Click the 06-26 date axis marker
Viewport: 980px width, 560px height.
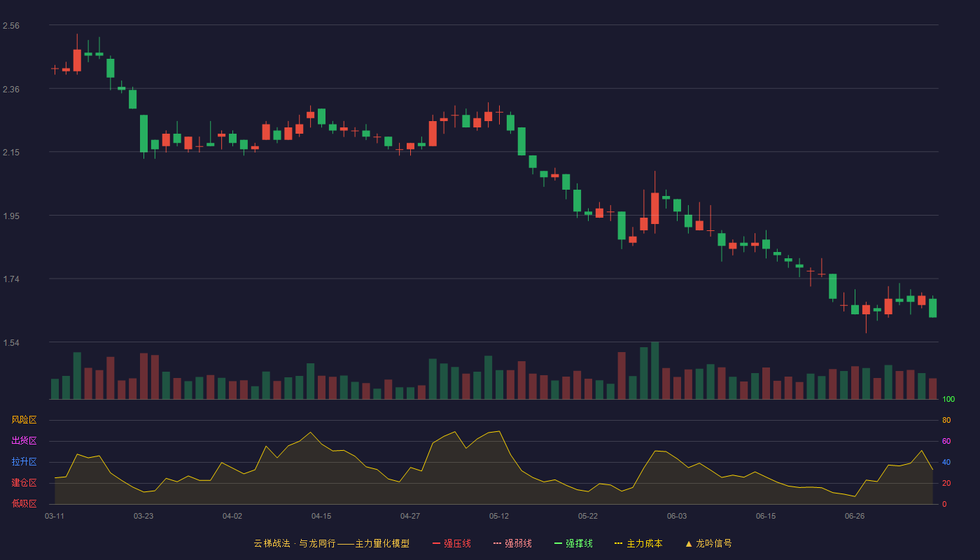tap(855, 516)
